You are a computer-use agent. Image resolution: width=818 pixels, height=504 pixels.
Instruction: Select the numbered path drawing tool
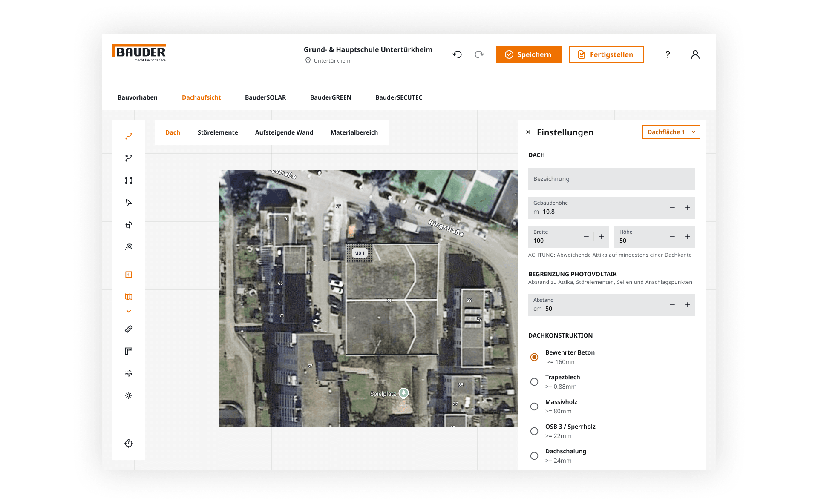pyautogui.click(x=129, y=158)
